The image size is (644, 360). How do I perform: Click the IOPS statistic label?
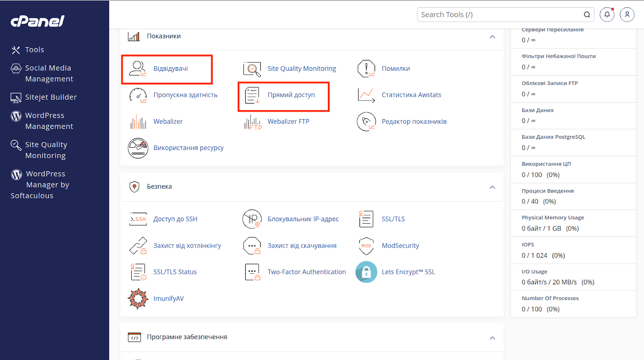pyautogui.click(x=528, y=245)
